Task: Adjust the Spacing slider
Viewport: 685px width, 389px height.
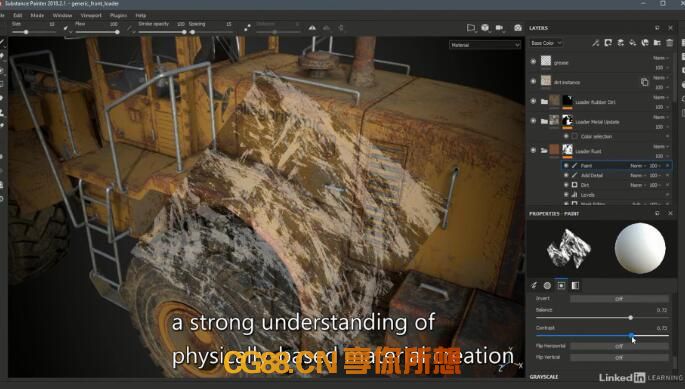Action: [x=211, y=32]
